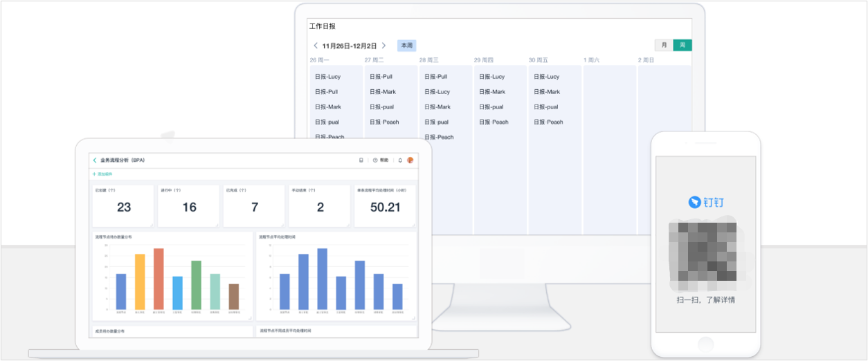This screenshot has height=361, width=868.
Task: Click the orange bar in the left chart
Action: [x=140, y=282]
